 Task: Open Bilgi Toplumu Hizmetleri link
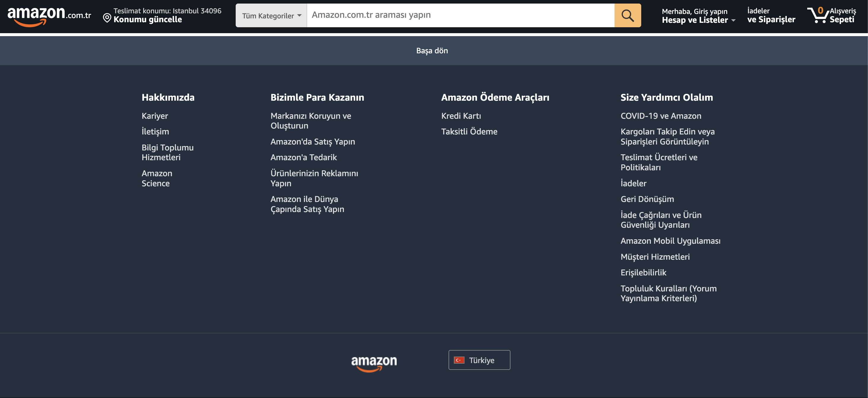167,152
